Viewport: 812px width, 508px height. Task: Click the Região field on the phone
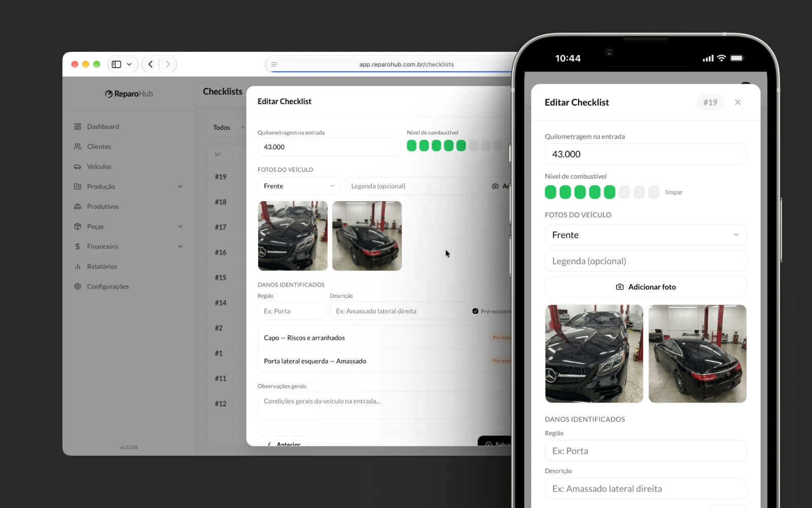(x=646, y=451)
